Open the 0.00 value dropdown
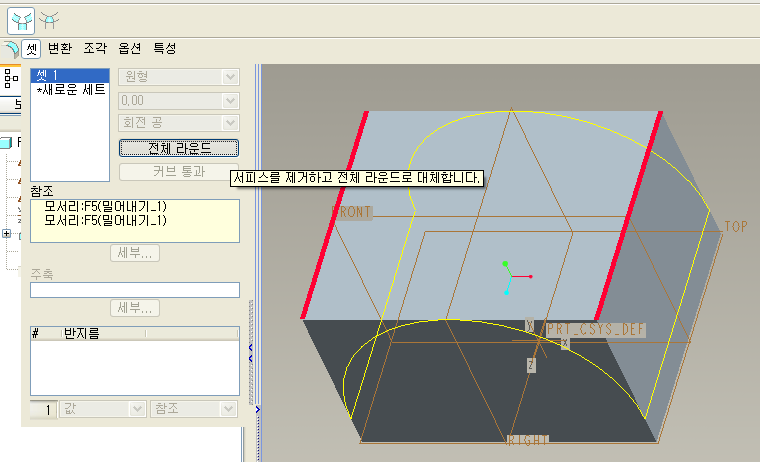The width and height of the screenshot is (760, 462). pyautogui.click(x=179, y=101)
